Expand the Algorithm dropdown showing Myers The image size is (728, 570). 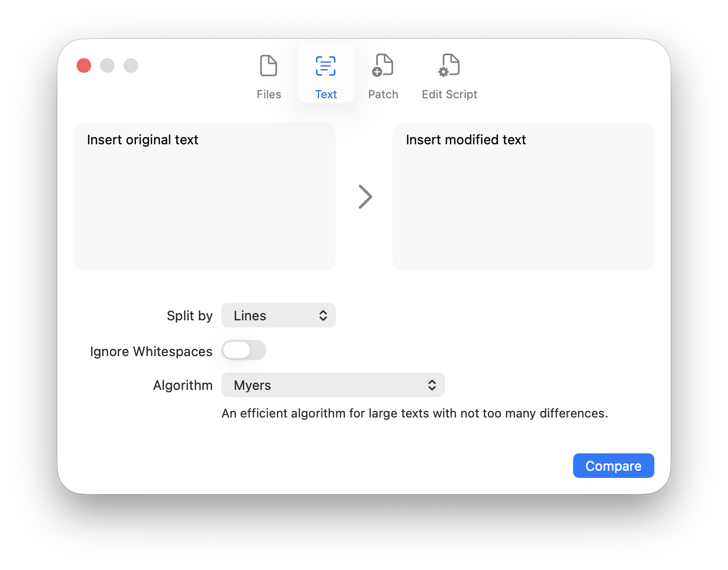point(332,385)
